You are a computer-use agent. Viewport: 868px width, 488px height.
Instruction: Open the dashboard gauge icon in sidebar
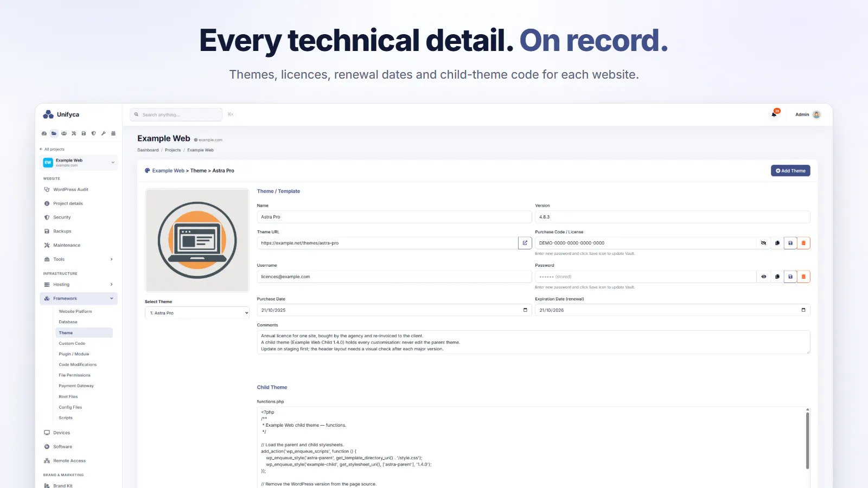(44, 133)
